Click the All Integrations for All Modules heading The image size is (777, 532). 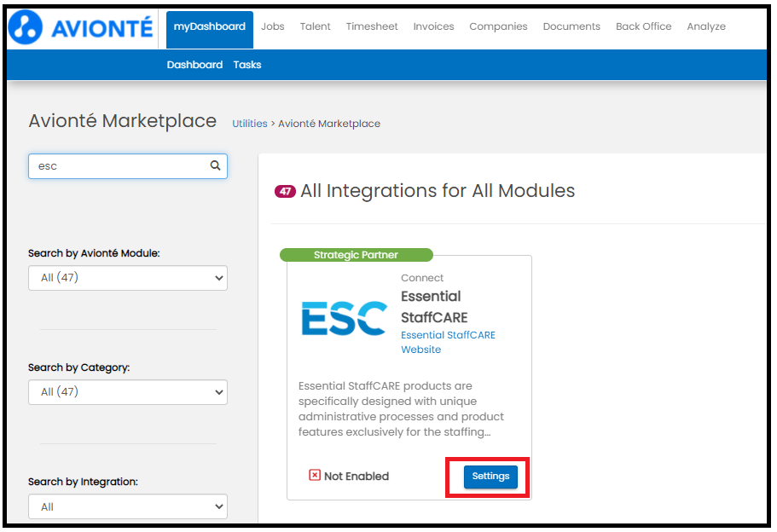[x=438, y=191]
